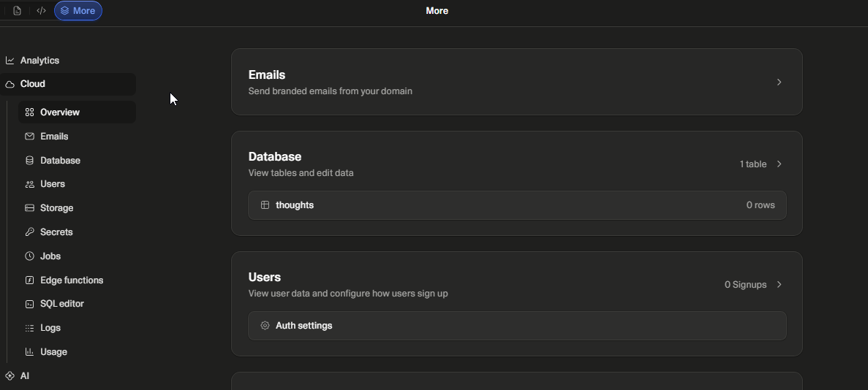Click the Analytics chart icon in the sidebar

[10, 61]
